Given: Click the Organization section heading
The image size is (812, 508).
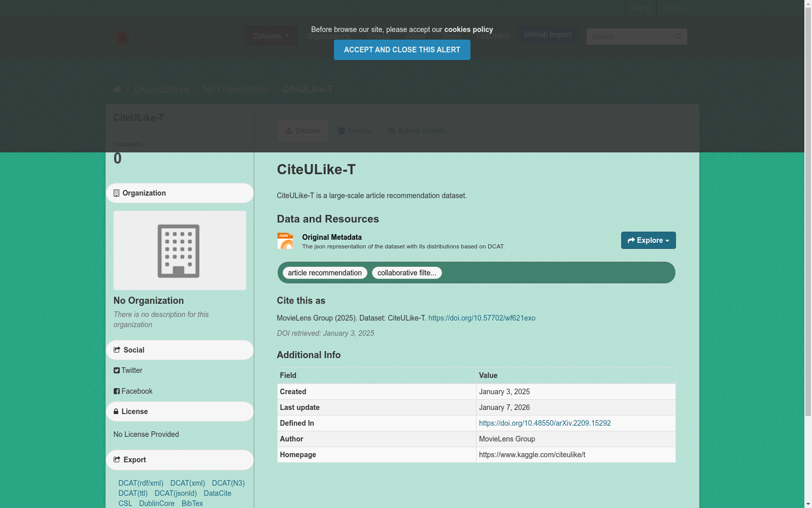Looking at the screenshot, I should pos(180,193).
